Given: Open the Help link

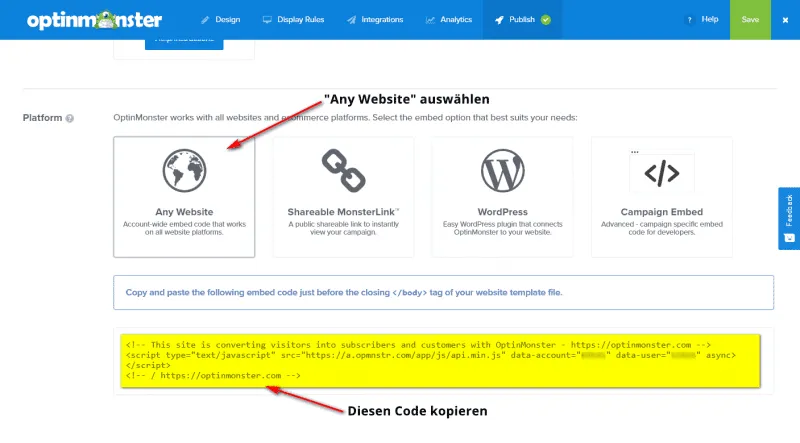Looking at the screenshot, I should (710, 19).
